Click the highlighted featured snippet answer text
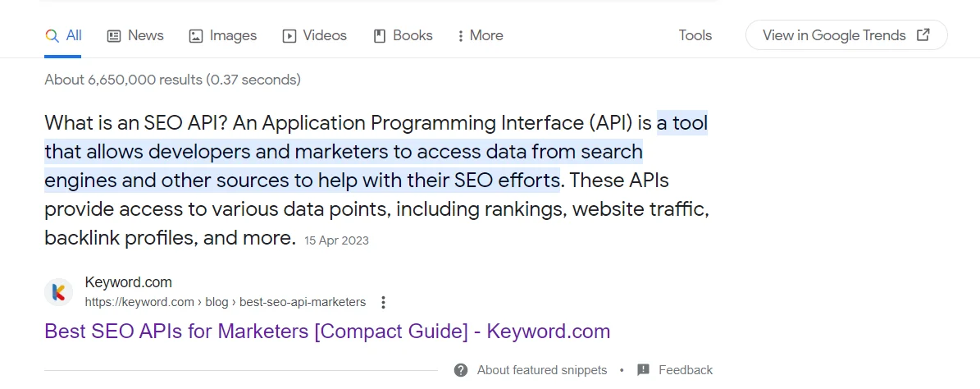The image size is (980, 389). [343, 153]
